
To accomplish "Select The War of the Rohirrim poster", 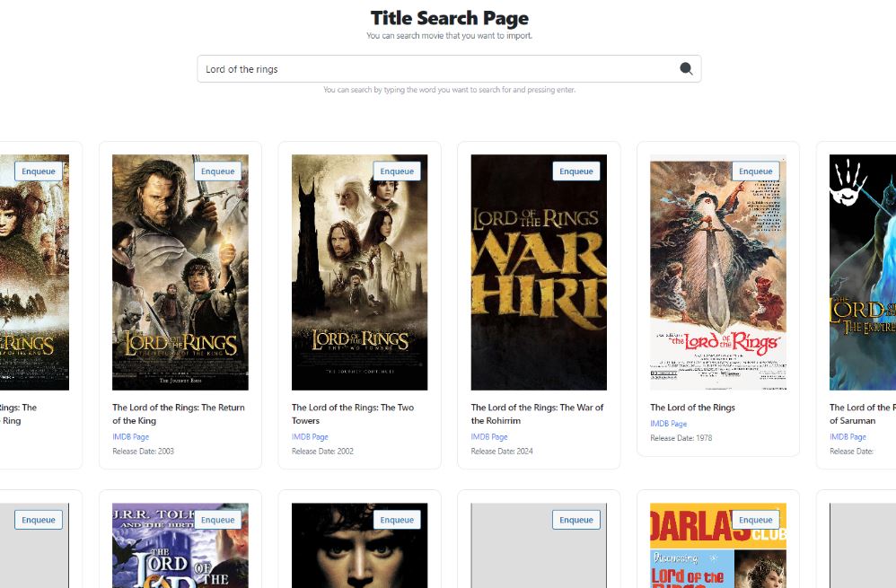I will 539,273.
